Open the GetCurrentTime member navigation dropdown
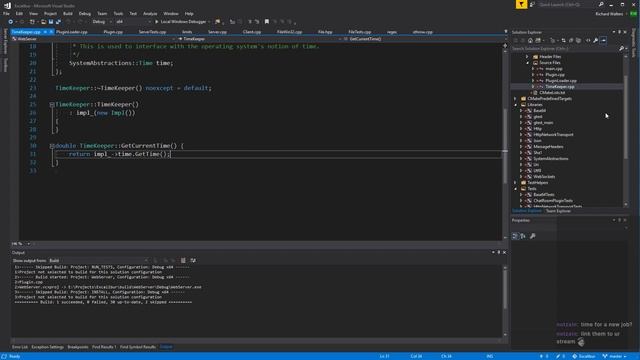640x360 pixels. [423, 39]
